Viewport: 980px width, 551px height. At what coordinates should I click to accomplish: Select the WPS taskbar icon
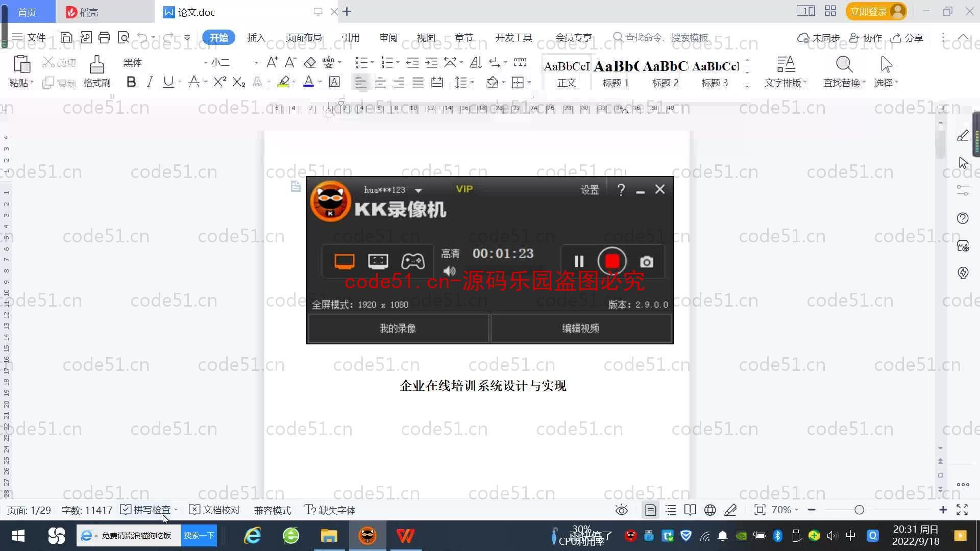coord(405,535)
